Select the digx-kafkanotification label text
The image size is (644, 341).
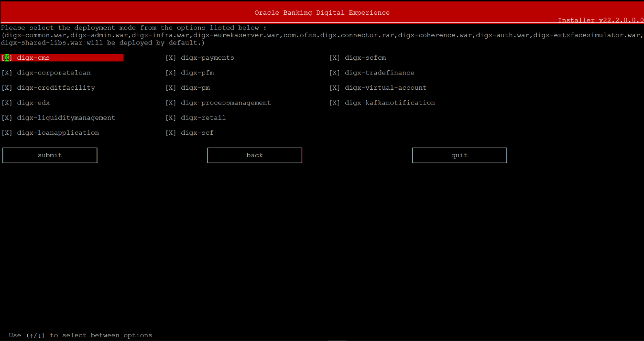pos(390,103)
